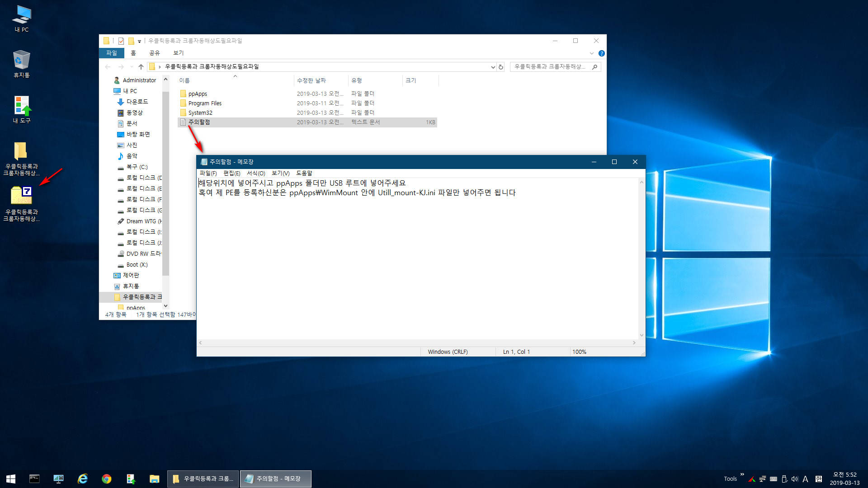868x488 pixels.
Task: Click the Explorer search input field
Action: (549, 67)
